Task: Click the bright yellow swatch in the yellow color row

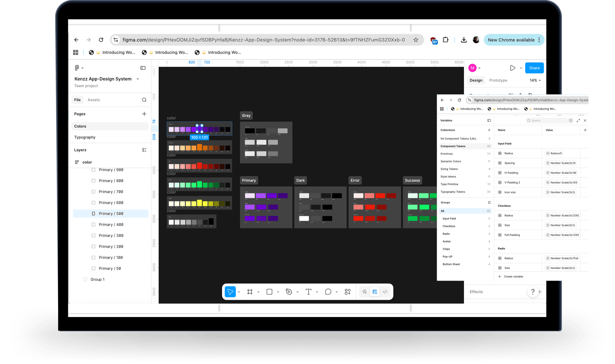Action: point(200,203)
